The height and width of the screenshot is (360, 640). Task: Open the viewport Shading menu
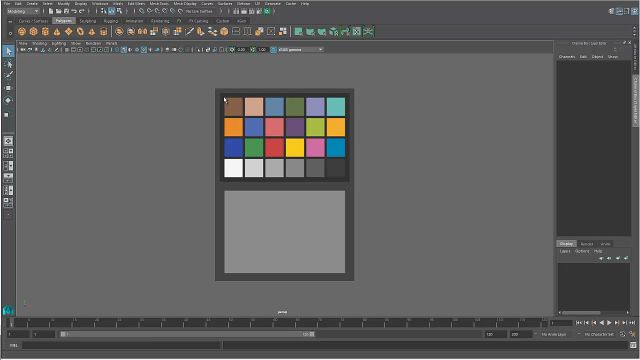click(x=40, y=43)
